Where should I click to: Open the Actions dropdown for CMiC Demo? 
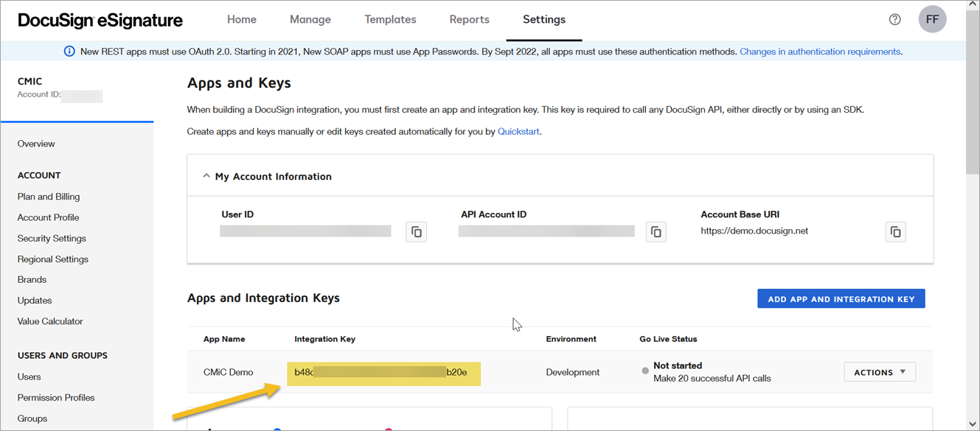[x=879, y=372]
